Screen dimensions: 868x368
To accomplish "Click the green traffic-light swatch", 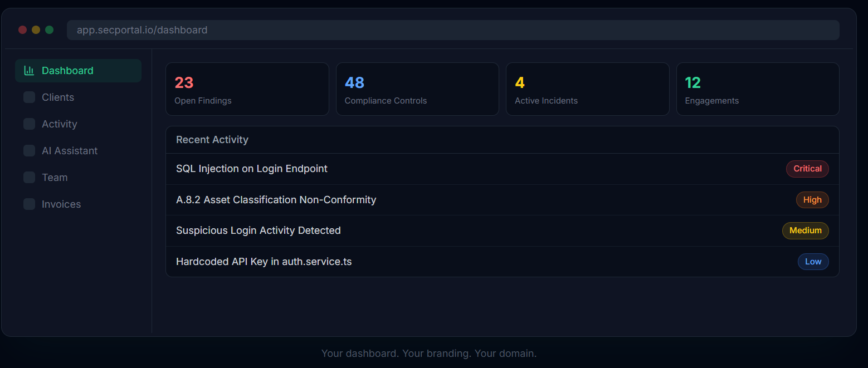I will coord(49,30).
